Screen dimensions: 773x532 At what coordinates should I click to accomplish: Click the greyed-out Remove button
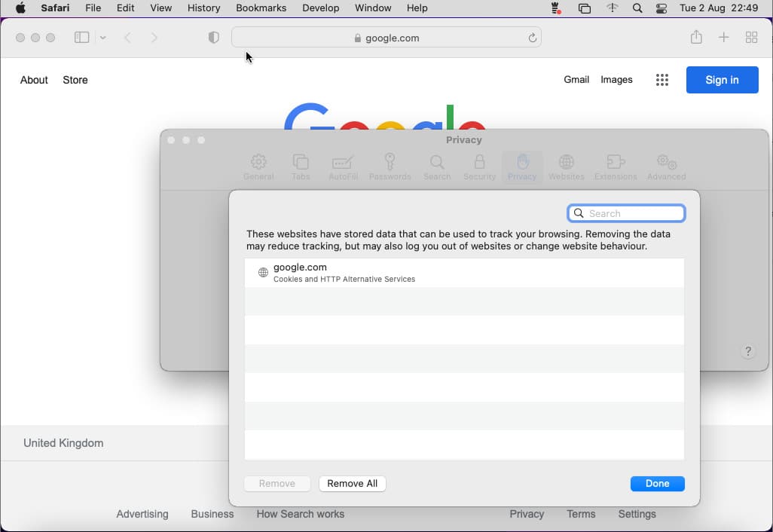click(277, 484)
